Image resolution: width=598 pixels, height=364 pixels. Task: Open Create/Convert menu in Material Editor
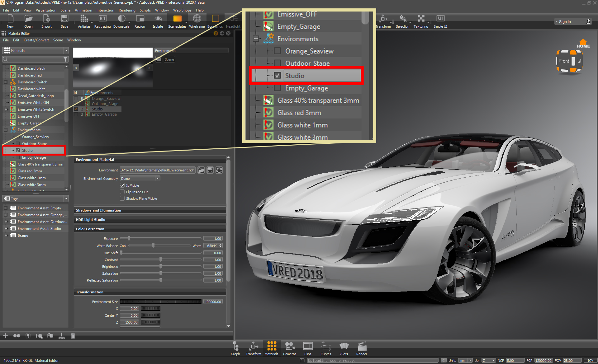coord(36,40)
